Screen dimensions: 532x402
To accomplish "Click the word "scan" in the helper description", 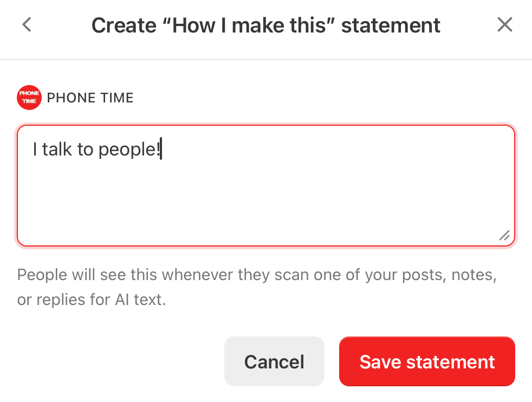I will [291, 275].
